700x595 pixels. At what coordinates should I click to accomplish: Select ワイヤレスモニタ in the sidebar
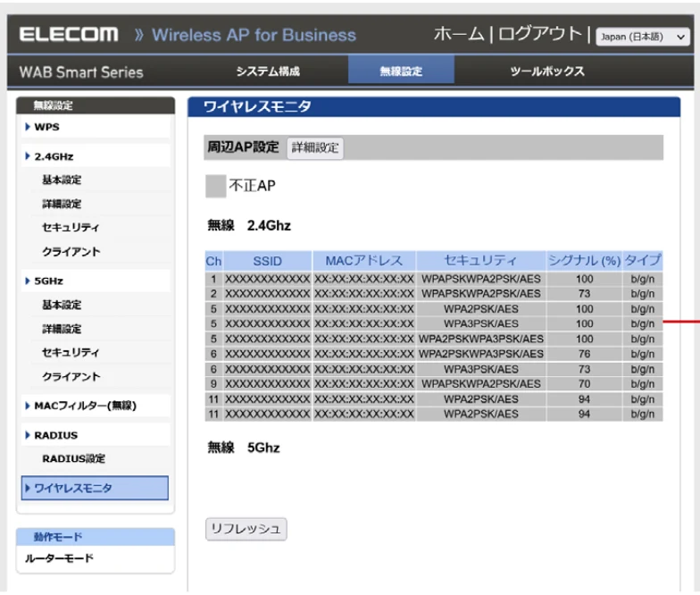pyautogui.click(x=95, y=488)
